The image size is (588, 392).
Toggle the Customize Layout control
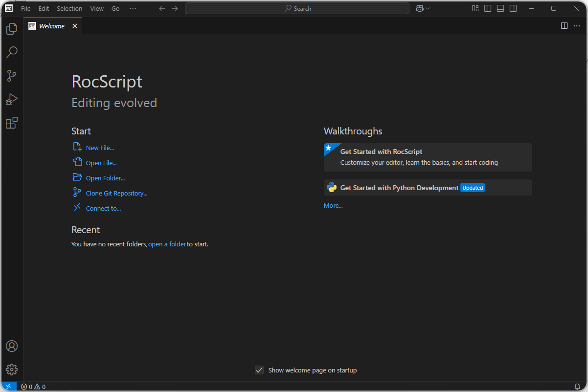(475, 8)
